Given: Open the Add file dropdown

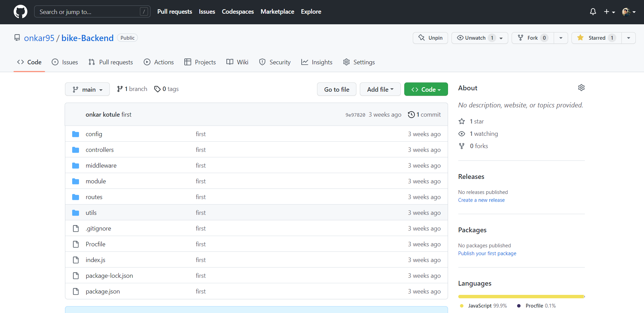Looking at the screenshot, I should click(380, 89).
